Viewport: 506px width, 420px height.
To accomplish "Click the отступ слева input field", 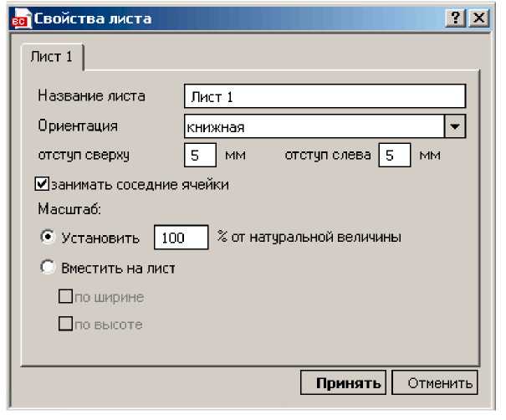I will (x=395, y=155).
